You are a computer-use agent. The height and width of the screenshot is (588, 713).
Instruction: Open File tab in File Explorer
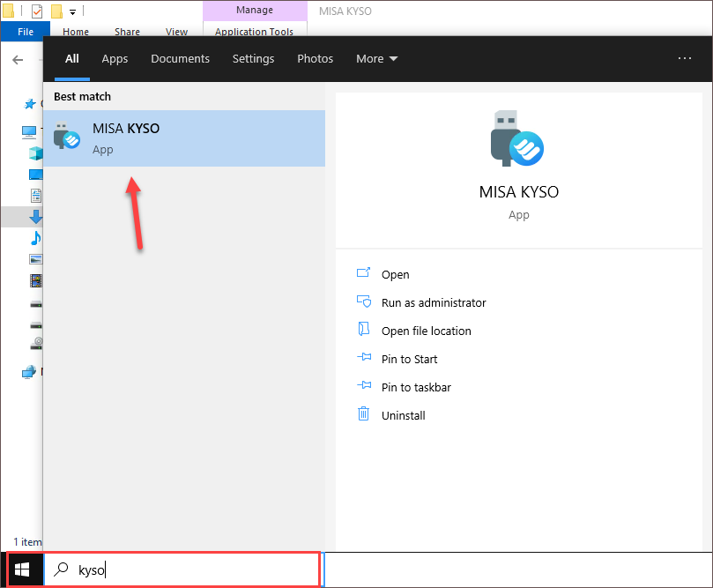click(x=26, y=32)
